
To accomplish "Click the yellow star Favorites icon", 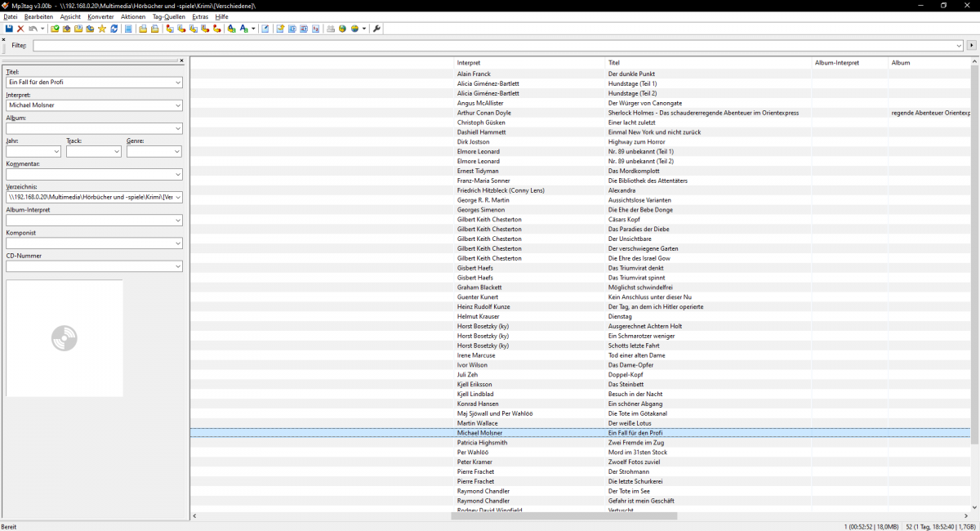I will (x=102, y=29).
